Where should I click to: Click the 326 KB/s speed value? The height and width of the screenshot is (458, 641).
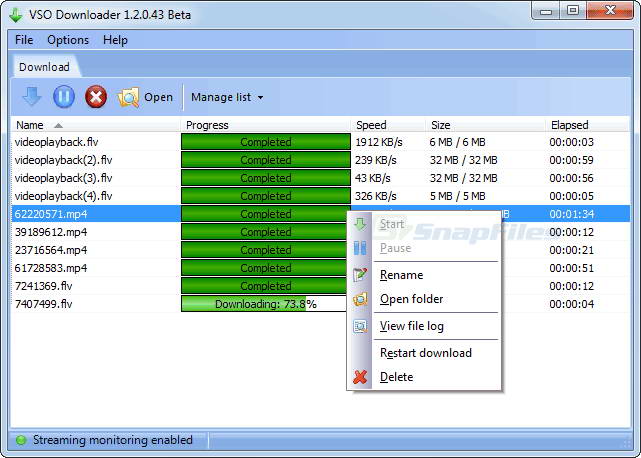coord(375,196)
